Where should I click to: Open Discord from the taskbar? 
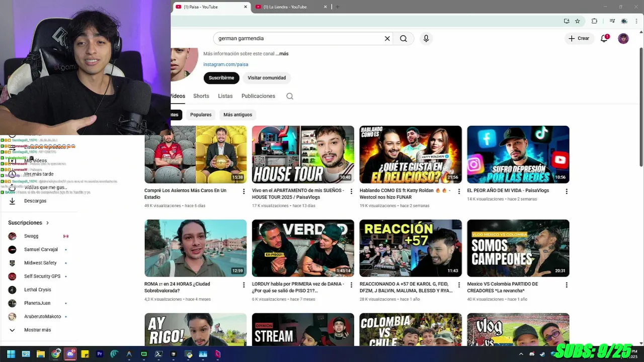(70, 354)
